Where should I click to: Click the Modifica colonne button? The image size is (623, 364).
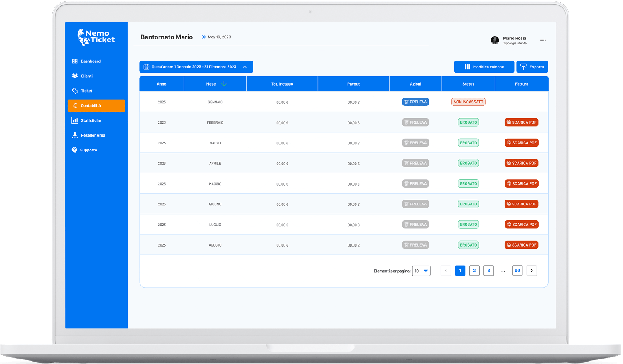(484, 67)
